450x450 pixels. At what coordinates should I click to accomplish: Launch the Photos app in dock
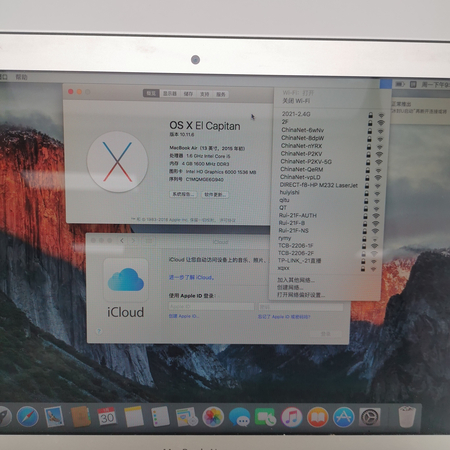pyautogui.click(x=213, y=417)
